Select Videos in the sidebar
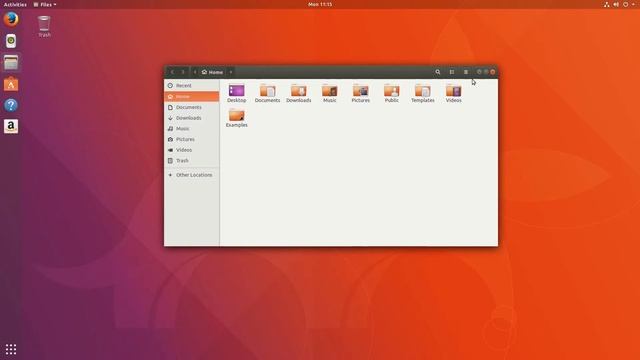This screenshot has width=640, height=360. (191, 150)
